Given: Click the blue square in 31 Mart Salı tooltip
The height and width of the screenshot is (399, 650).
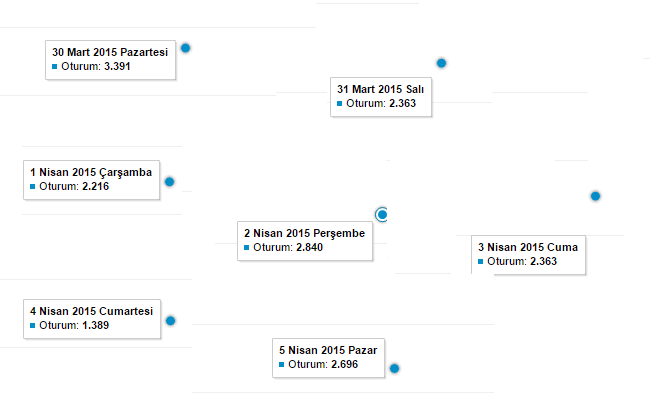Looking at the screenshot, I should 340,104.
